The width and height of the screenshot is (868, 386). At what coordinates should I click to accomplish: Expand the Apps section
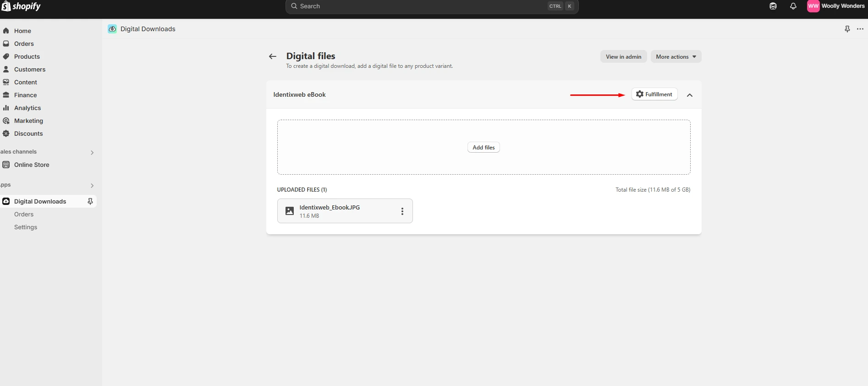pyautogui.click(x=92, y=185)
